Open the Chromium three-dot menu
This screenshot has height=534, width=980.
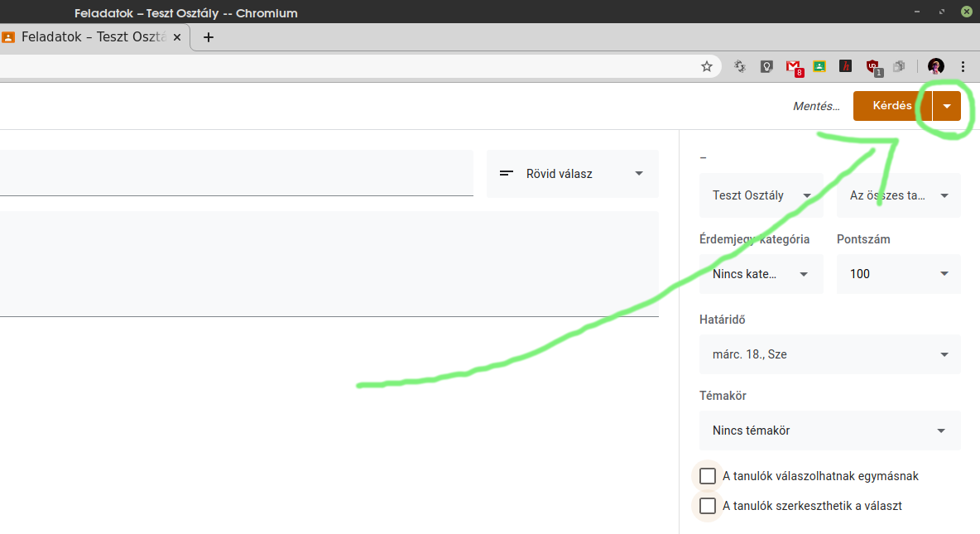tap(963, 66)
